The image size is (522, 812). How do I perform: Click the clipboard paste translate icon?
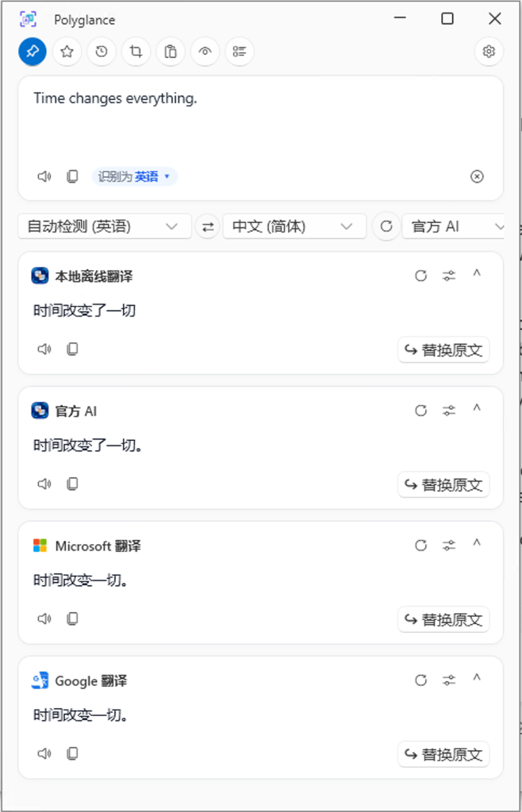171,52
